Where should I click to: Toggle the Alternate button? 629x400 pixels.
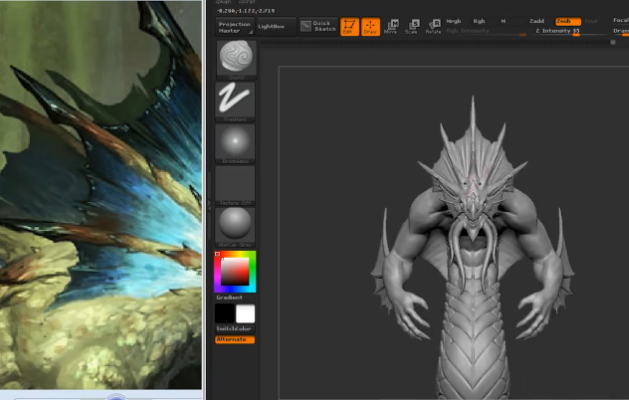point(235,339)
